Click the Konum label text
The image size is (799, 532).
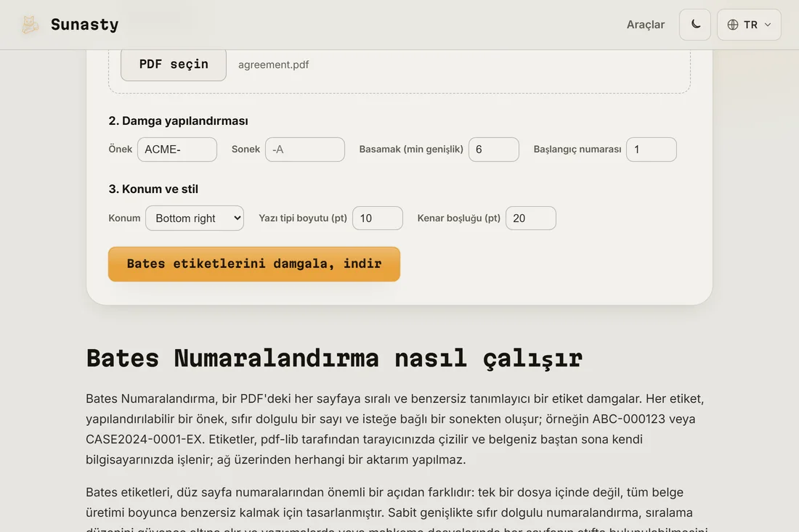(x=124, y=218)
